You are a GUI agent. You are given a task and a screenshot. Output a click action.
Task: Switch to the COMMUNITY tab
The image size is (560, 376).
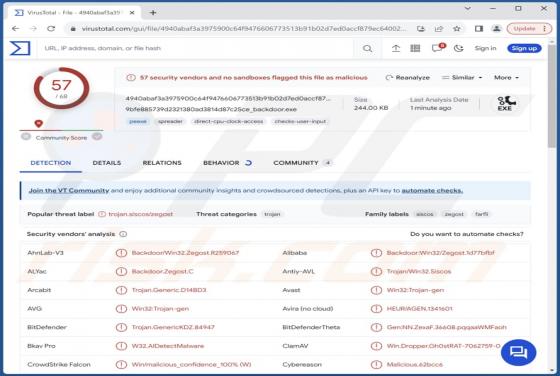(x=302, y=163)
